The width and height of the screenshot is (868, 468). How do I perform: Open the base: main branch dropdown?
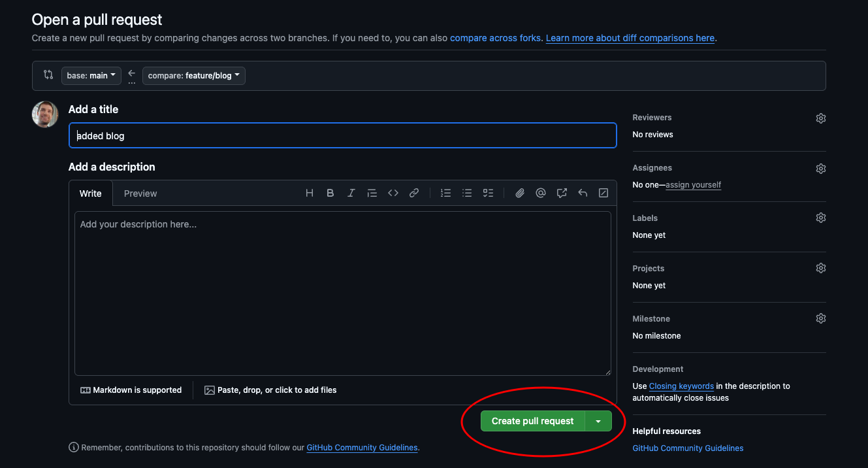coord(91,76)
